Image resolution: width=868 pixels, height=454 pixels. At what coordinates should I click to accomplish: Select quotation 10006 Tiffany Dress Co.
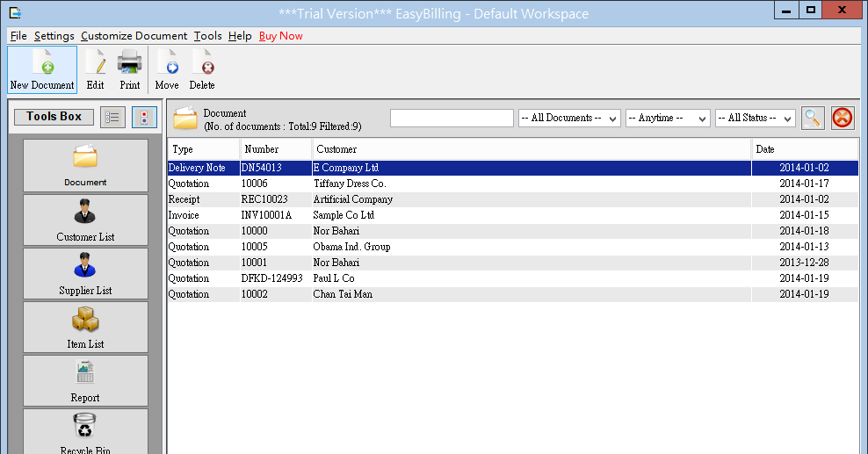point(513,184)
